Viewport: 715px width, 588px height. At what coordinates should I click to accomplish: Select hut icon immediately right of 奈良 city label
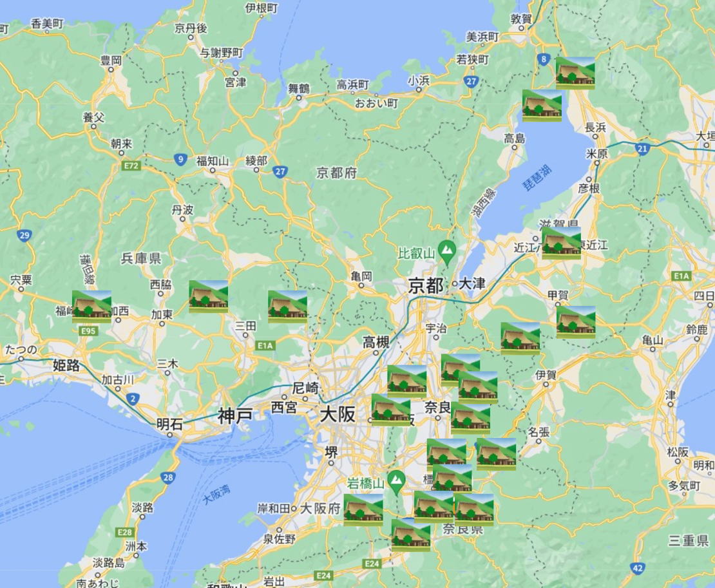(471, 419)
